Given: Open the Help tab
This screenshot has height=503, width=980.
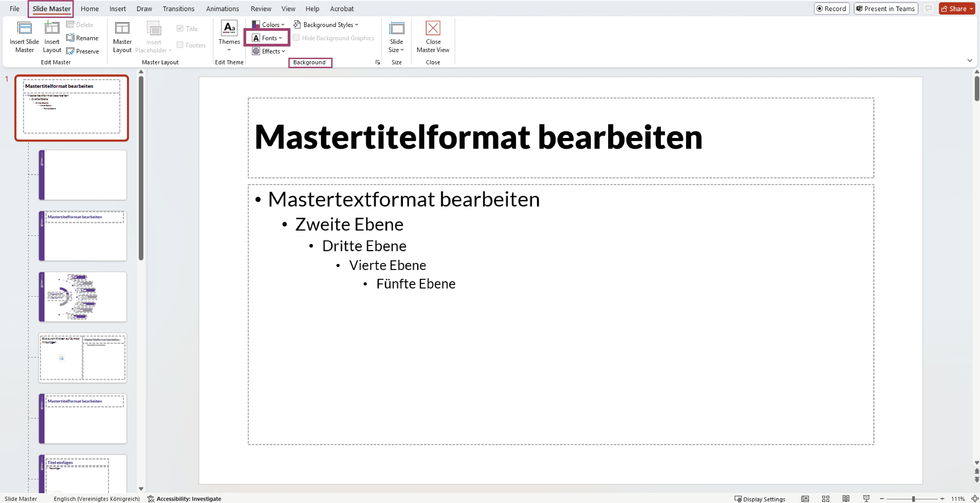Looking at the screenshot, I should tap(312, 9).
